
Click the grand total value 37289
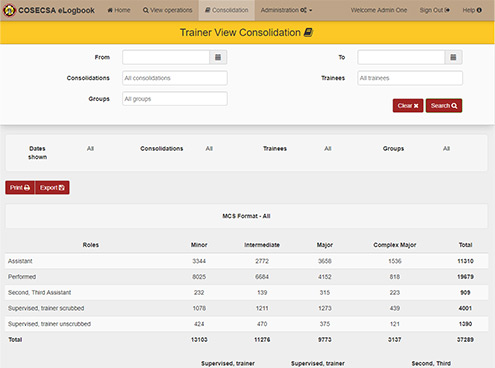click(465, 340)
